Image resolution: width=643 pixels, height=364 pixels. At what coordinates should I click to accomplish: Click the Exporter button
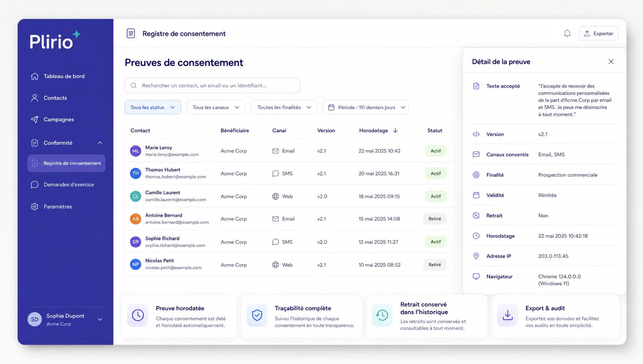(x=598, y=33)
